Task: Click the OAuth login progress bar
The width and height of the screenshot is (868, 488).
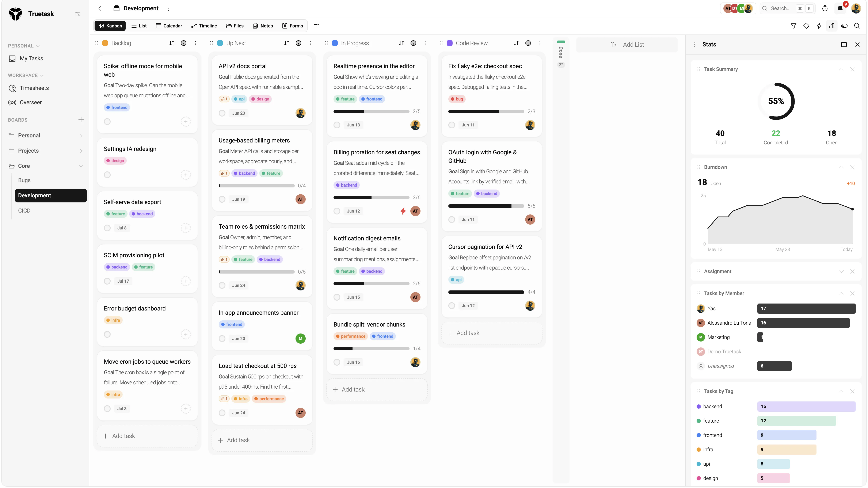Action: (486, 206)
